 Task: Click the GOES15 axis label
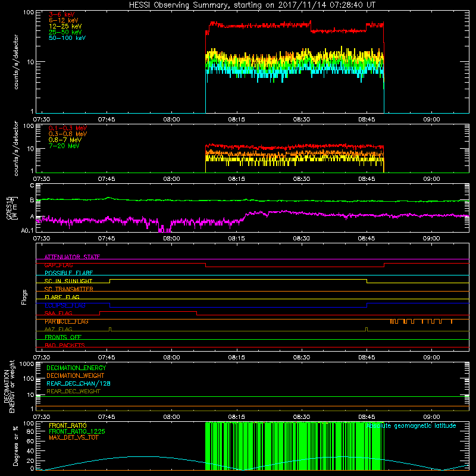[x=12, y=208]
